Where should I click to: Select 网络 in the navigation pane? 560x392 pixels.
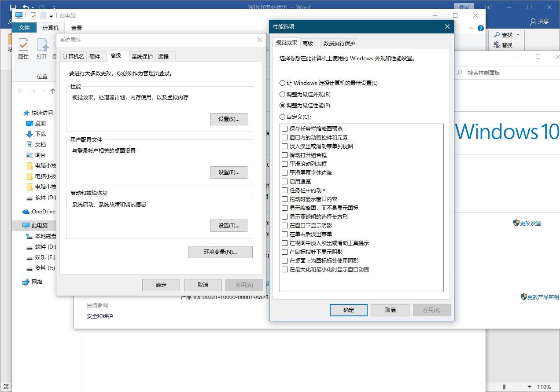[x=33, y=282]
